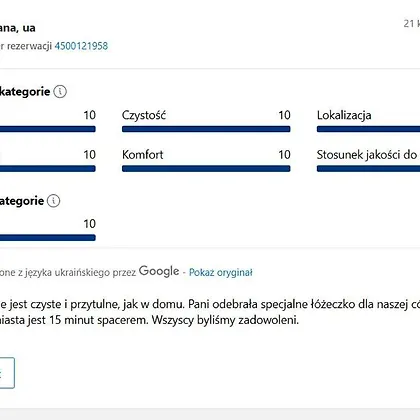
Task: Select the Komfort category label
Action: (x=143, y=155)
